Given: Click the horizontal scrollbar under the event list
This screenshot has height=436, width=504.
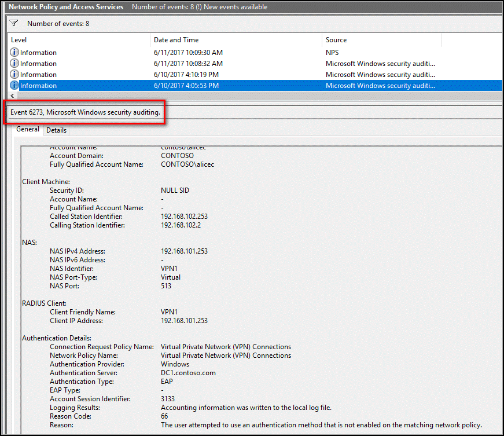Looking at the screenshot, I should [231, 96].
